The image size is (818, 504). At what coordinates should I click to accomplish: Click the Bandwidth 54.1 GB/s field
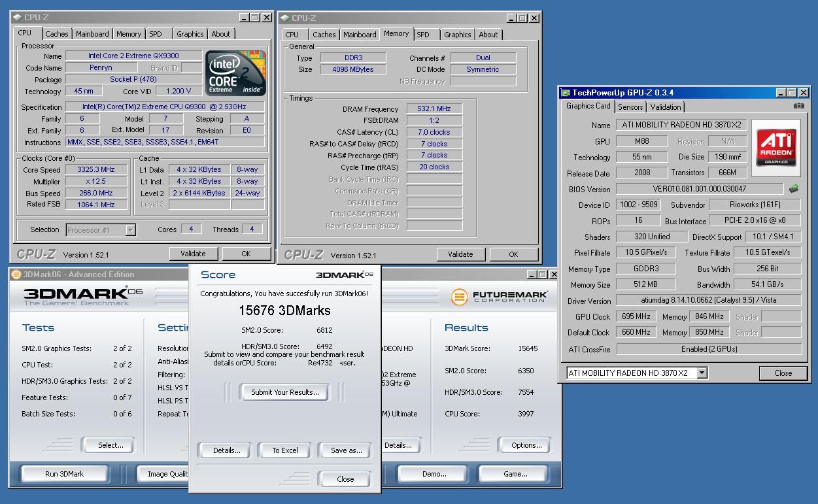pyautogui.click(x=768, y=285)
